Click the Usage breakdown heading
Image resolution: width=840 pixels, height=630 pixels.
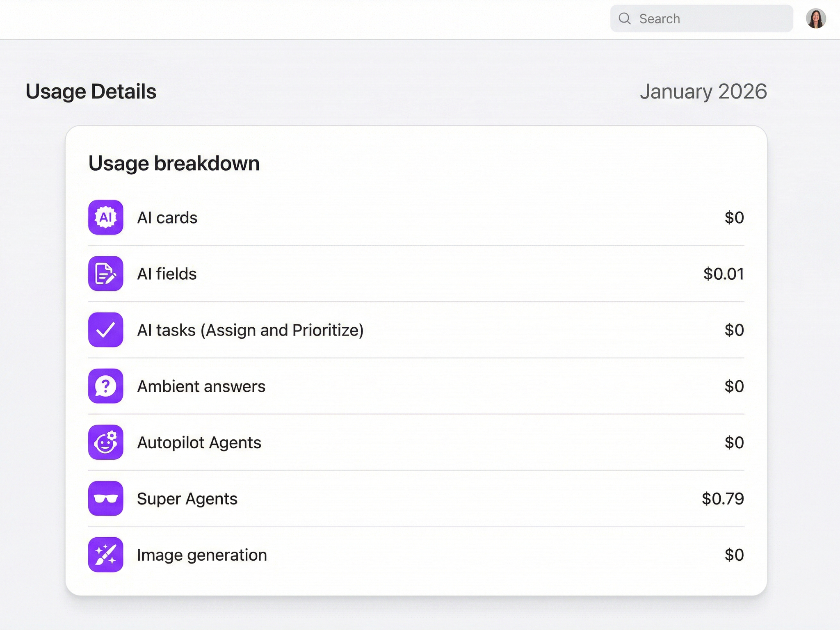coord(174,163)
